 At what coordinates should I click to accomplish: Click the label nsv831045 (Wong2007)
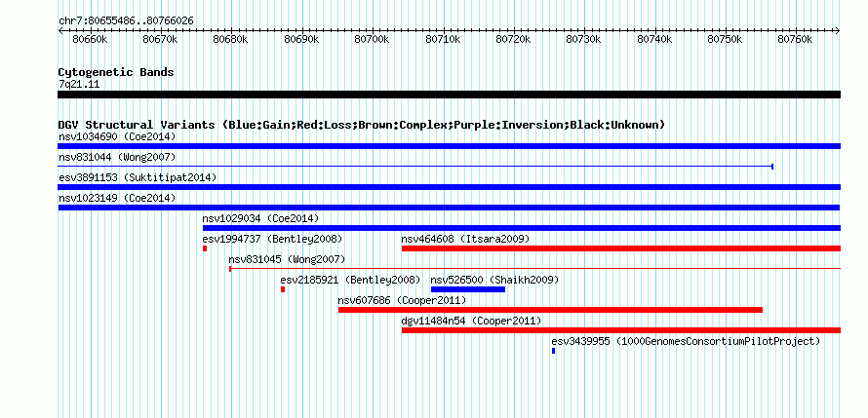point(287,259)
